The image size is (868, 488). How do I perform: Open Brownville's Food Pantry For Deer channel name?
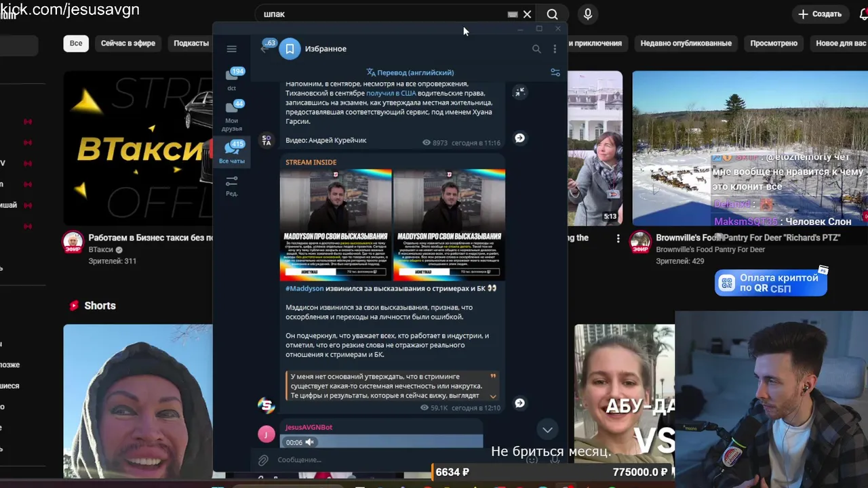pyautogui.click(x=710, y=250)
